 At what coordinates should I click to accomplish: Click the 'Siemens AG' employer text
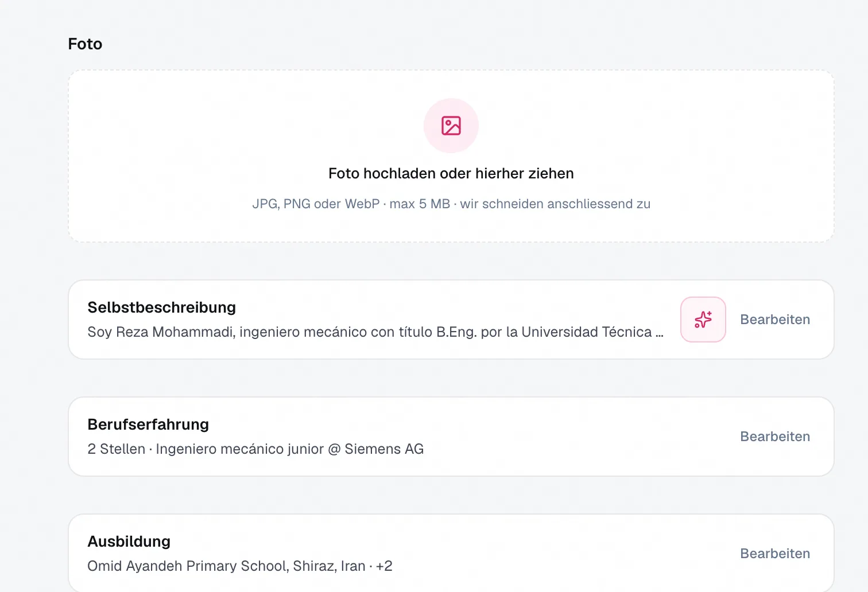click(384, 449)
